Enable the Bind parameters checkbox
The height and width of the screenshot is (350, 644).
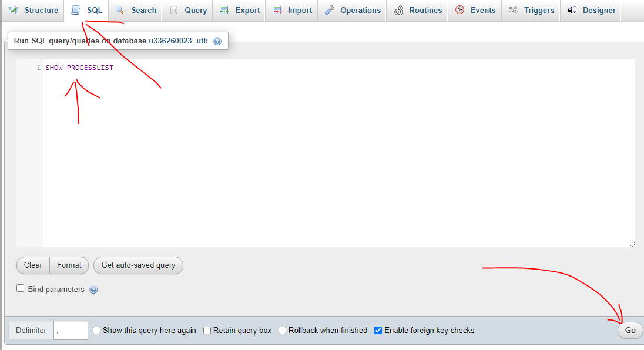[x=20, y=288]
